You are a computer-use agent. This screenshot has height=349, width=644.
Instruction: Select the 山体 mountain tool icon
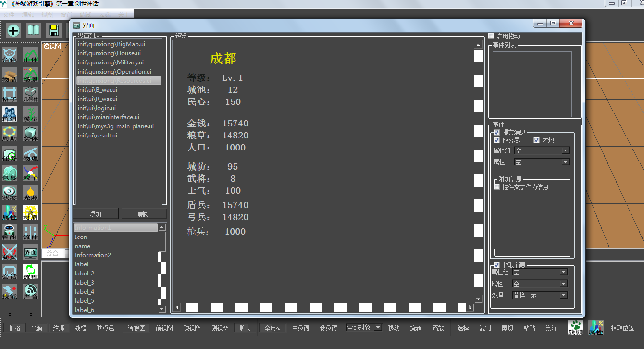click(x=31, y=55)
